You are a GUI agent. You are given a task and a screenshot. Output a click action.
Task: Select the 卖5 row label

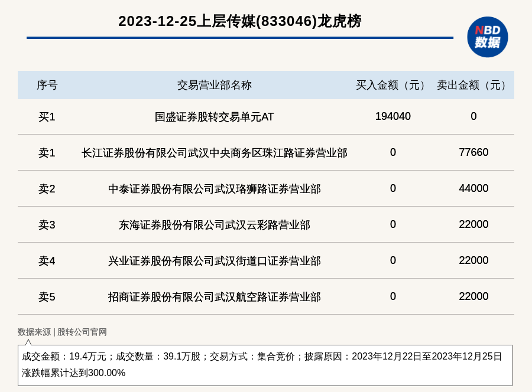click(x=47, y=297)
